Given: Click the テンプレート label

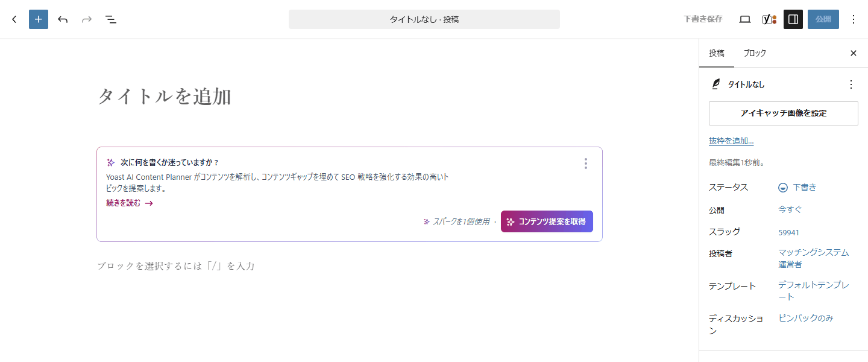Looking at the screenshot, I should (x=732, y=286).
